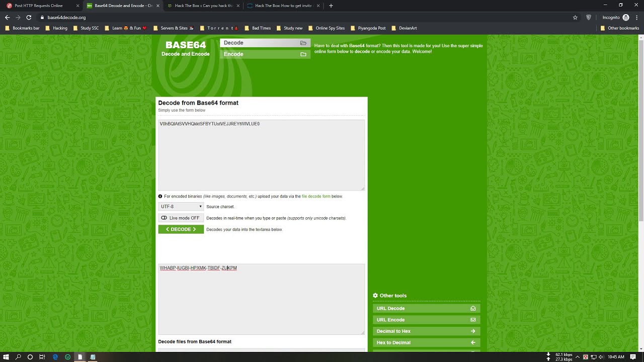Open the URL Decode tool

[427, 308]
